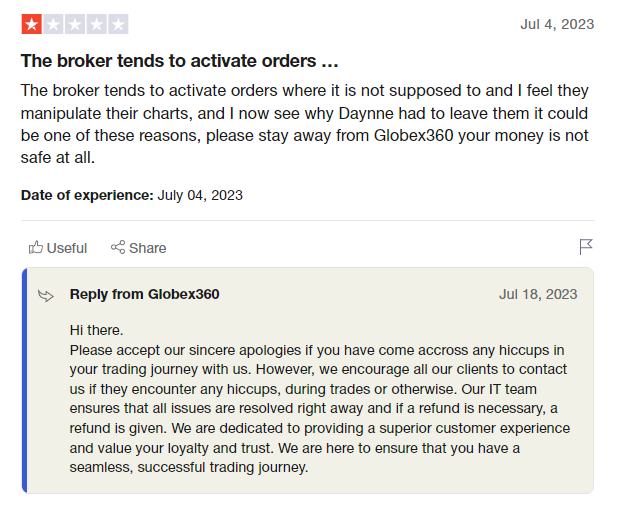Click the fourth grey rating star

(96, 24)
